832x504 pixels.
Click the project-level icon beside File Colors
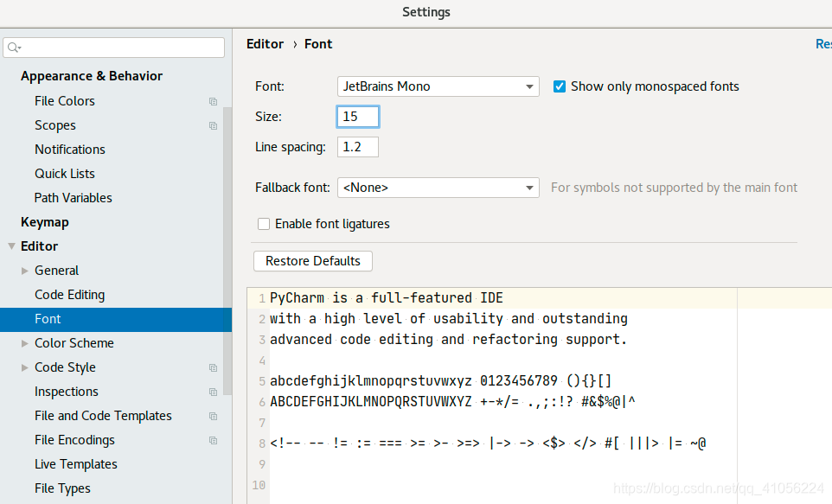click(x=214, y=101)
